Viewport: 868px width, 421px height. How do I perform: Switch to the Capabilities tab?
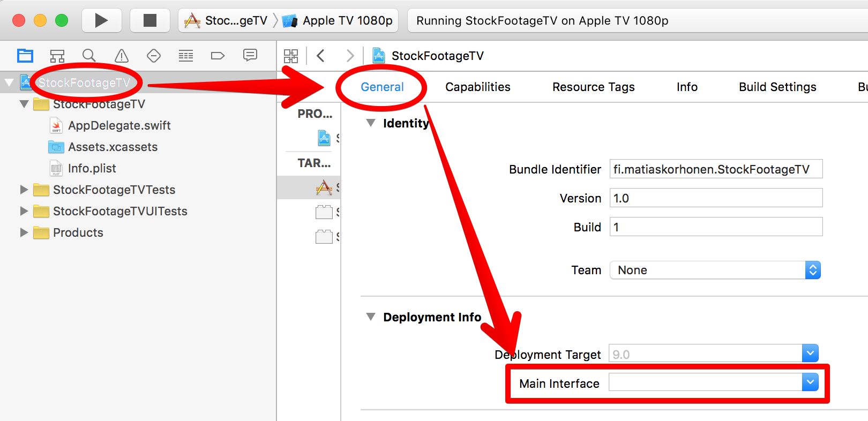point(478,87)
